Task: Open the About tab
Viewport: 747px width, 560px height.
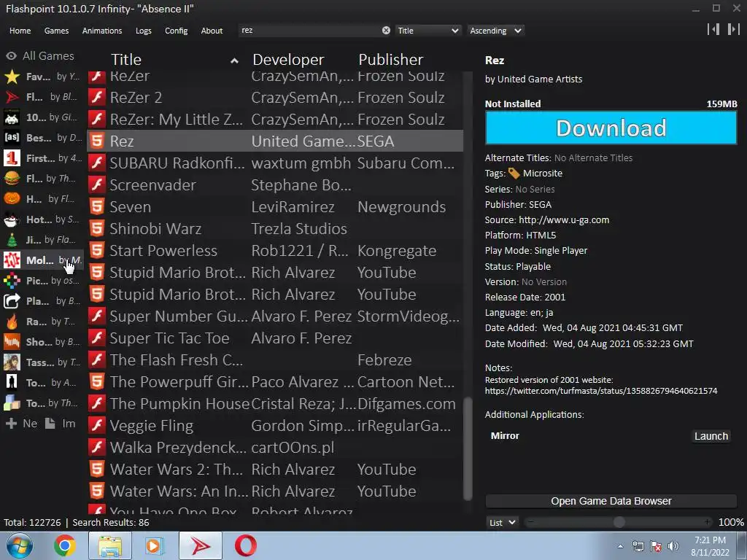Action: [212, 31]
